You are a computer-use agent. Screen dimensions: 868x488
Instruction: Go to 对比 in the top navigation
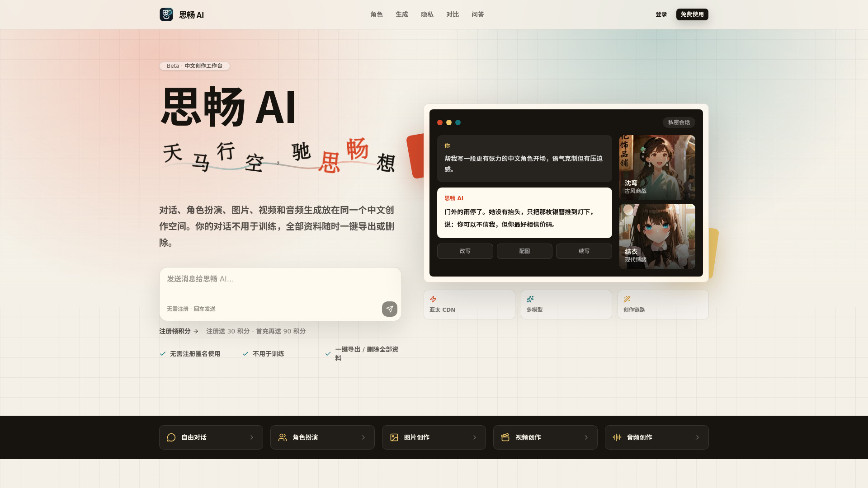coord(453,14)
